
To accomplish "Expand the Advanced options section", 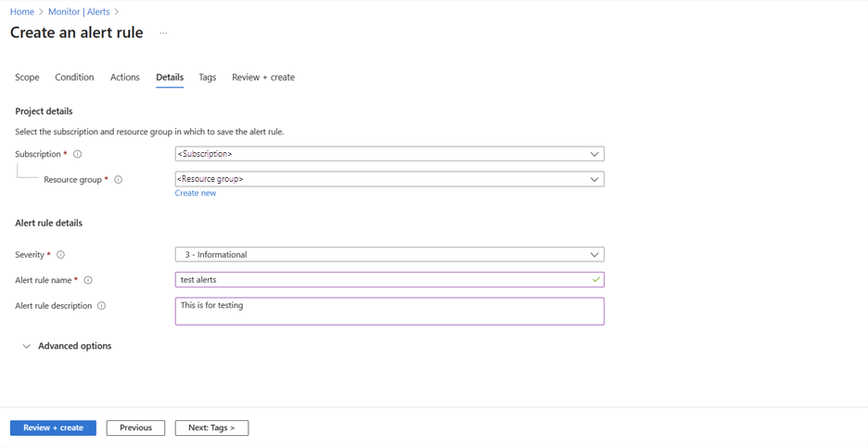I will pos(65,346).
